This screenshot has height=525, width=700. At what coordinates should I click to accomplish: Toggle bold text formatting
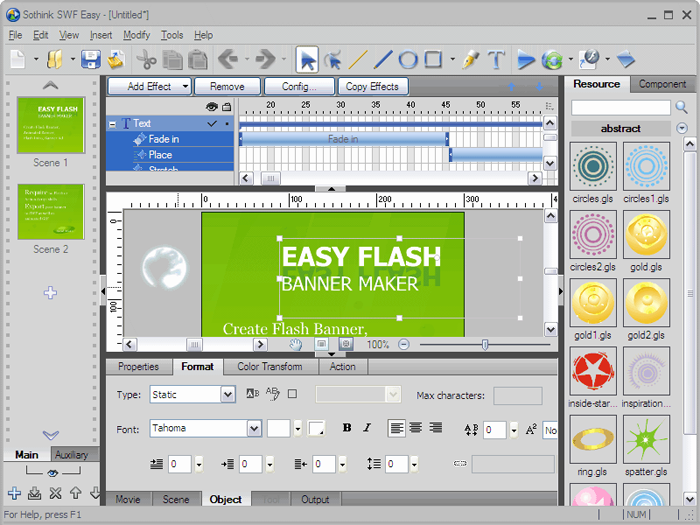(347, 428)
